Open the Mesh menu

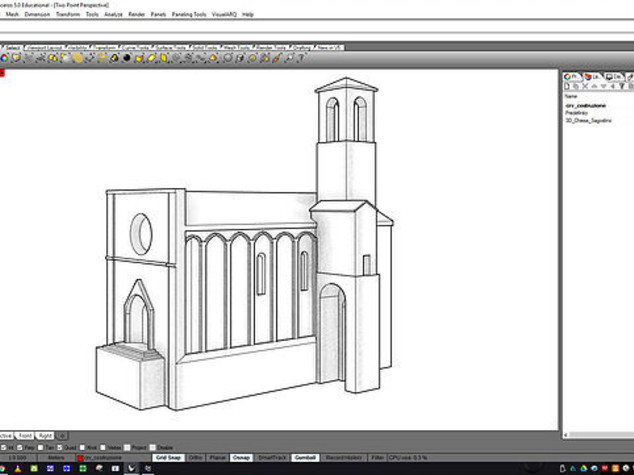tap(12, 14)
